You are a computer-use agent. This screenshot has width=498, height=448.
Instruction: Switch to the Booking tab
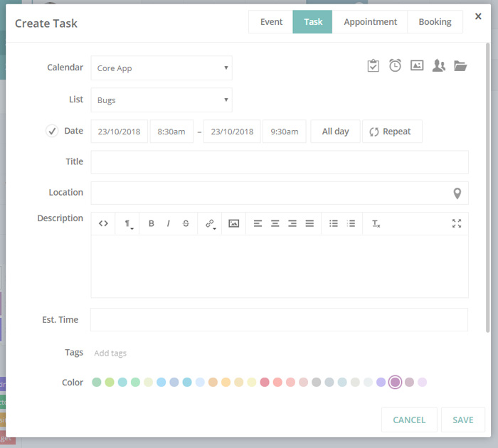tap(435, 21)
